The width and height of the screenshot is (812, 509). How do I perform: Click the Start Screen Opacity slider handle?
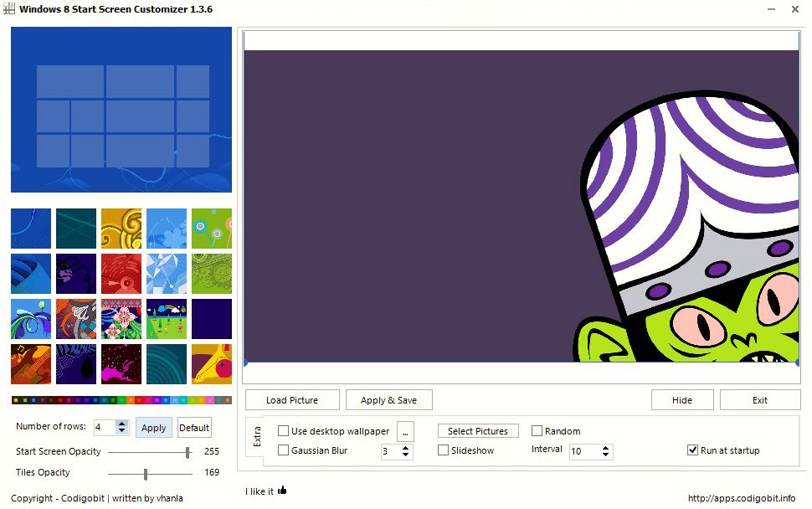[188, 452]
